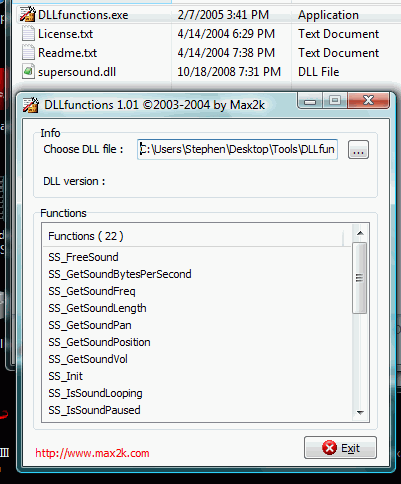Image resolution: width=401 pixels, height=484 pixels.
Task: Open the http://www.max2k.com link
Action: tap(92, 453)
